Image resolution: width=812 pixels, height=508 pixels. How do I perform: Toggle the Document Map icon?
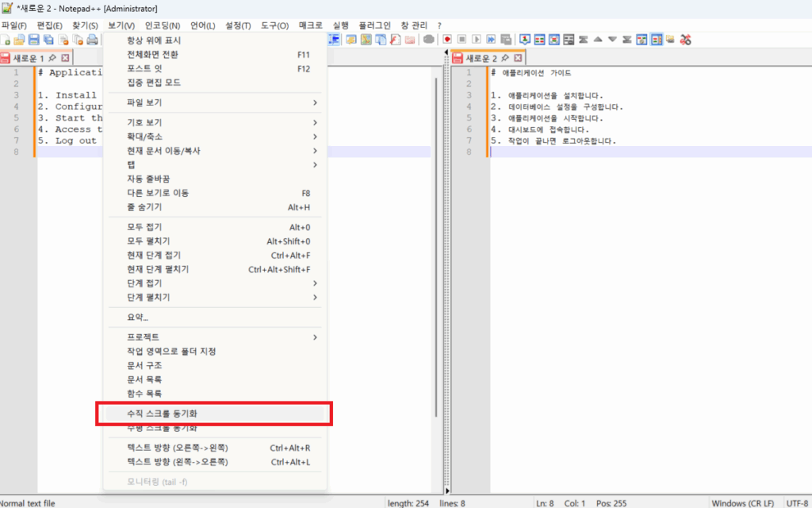[x=641, y=38]
